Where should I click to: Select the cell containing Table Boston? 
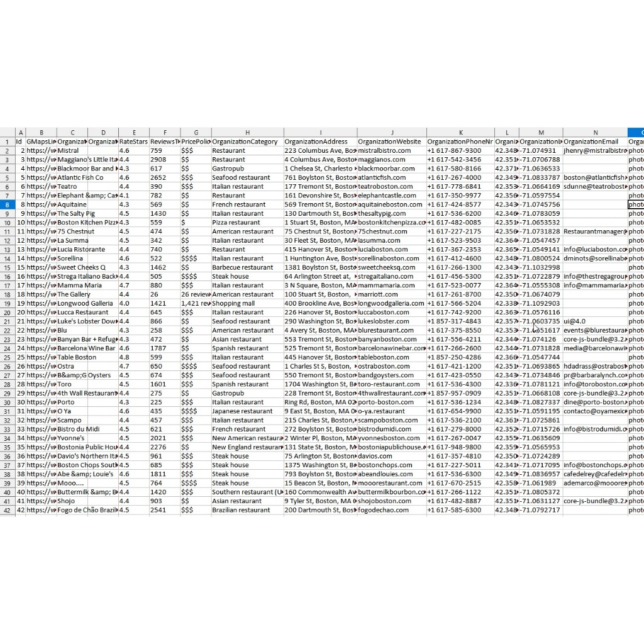(x=77, y=357)
